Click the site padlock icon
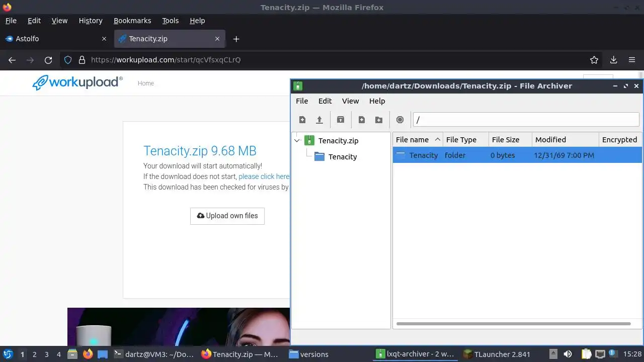The image size is (644, 362). click(82, 60)
